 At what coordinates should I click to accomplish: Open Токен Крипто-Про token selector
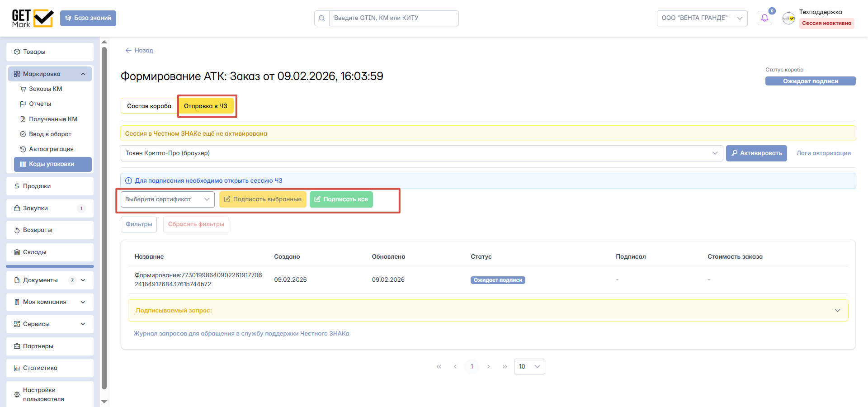[x=422, y=153]
